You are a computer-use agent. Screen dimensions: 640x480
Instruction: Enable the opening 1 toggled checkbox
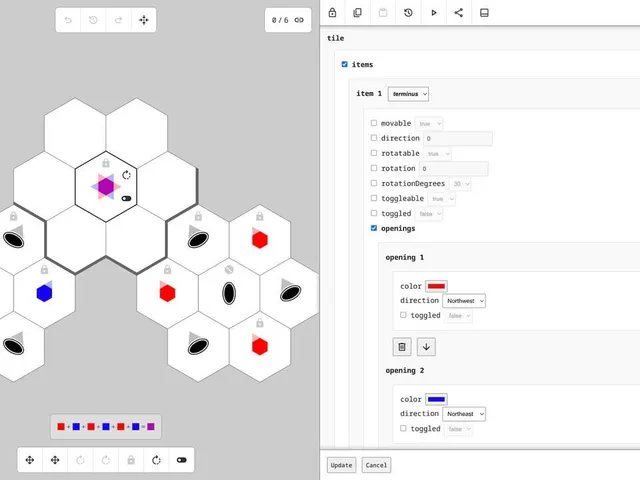pyautogui.click(x=403, y=315)
